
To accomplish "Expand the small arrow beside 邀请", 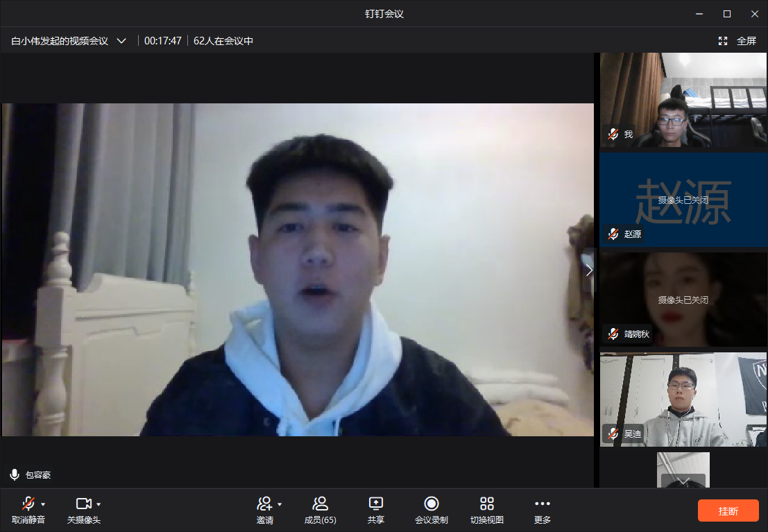I will (x=280, y=504).
